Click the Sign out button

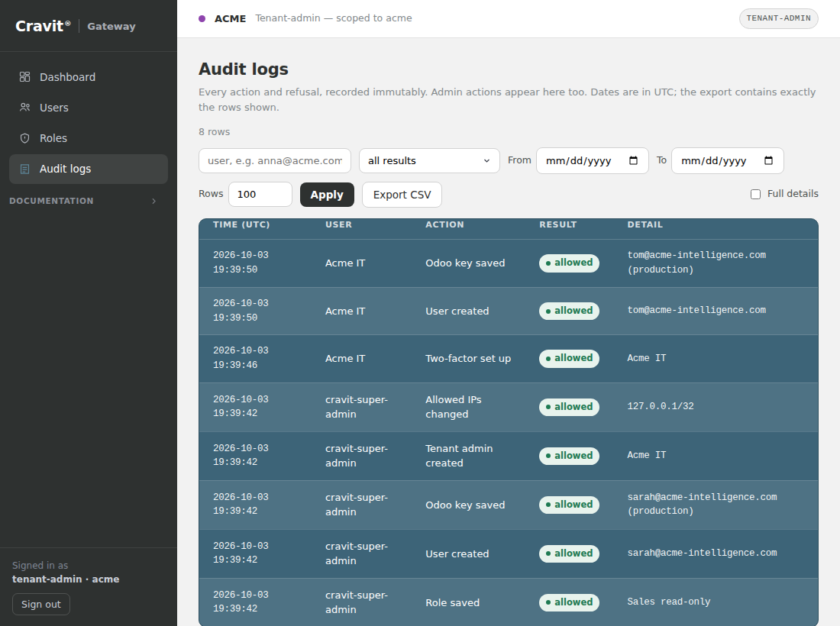pos(40,604)
